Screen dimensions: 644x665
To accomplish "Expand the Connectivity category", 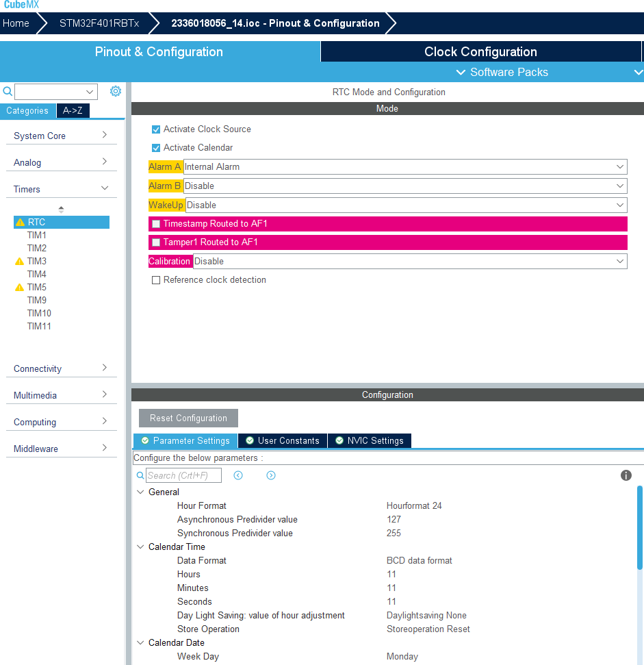I will pos(62,368).
